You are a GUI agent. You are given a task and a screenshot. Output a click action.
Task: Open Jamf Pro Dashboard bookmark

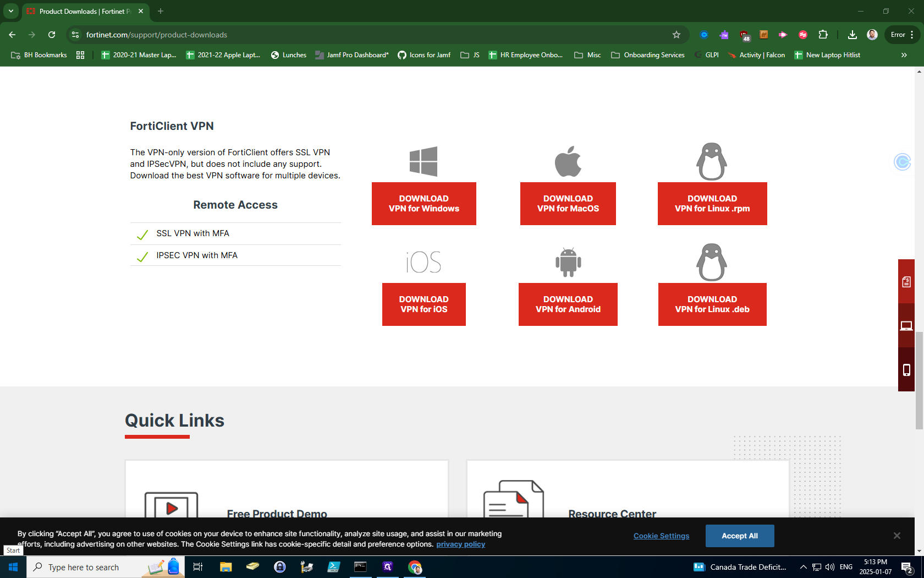352,55
